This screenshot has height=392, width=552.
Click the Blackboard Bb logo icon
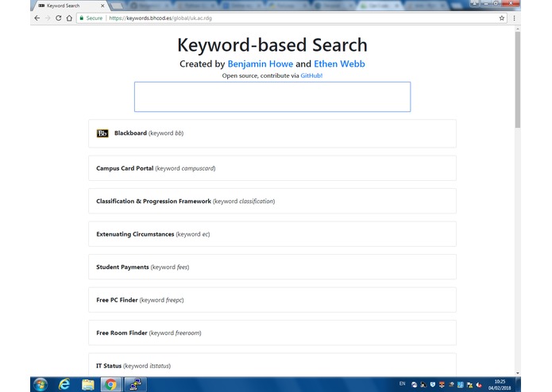point(102,133)
